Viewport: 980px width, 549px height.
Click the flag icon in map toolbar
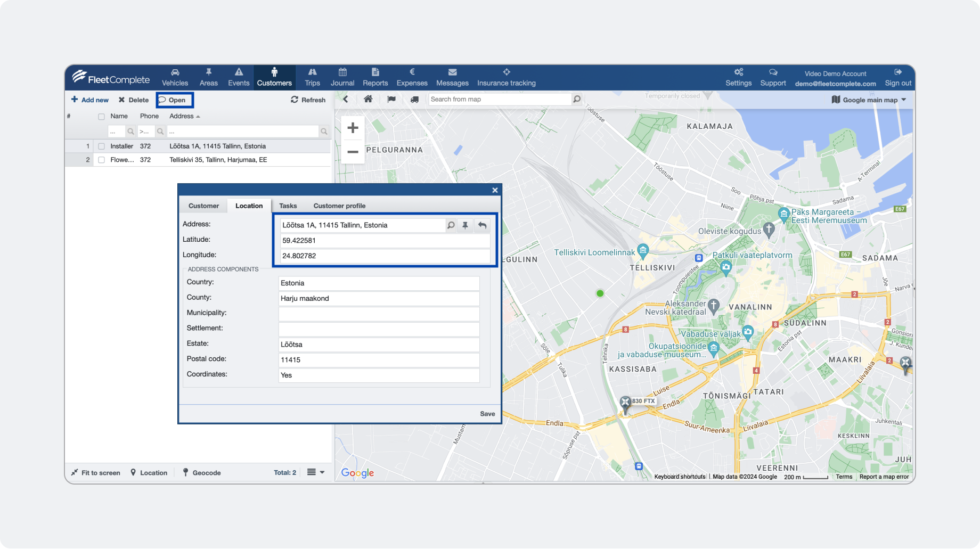click(x=391, y=99)
